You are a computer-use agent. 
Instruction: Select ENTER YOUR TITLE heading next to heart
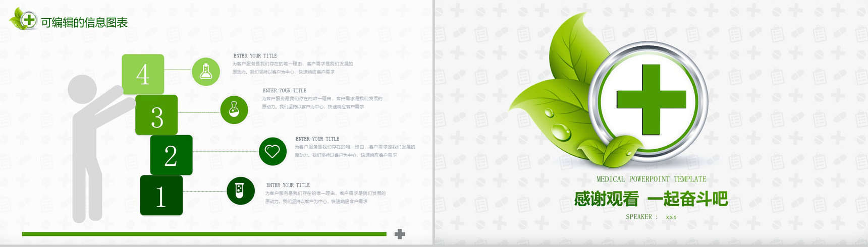coord(317,139)
